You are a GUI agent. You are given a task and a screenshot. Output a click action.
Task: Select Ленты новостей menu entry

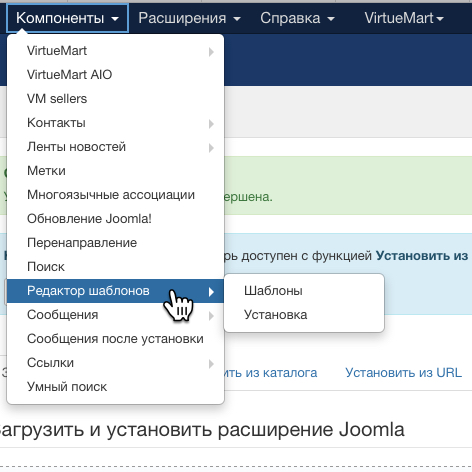coord(115,147)
